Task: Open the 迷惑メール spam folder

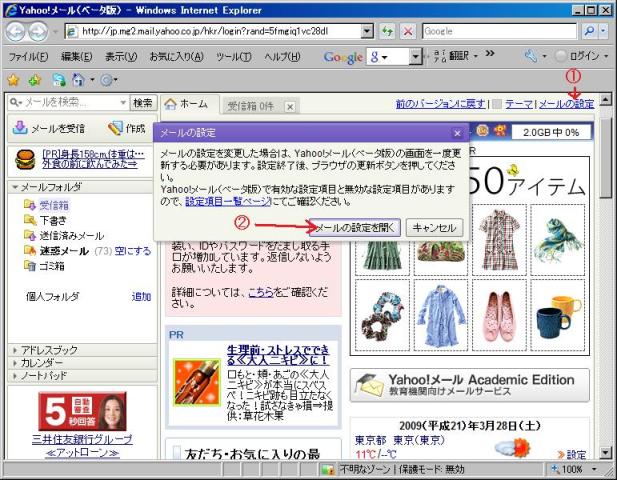Action: (x=64, y=251)
